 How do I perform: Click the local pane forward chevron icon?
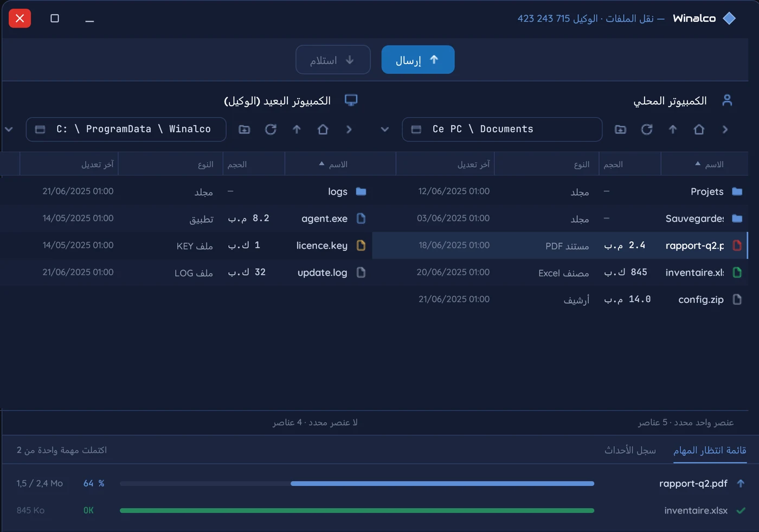pyautogui.click(x=725, y=130)
